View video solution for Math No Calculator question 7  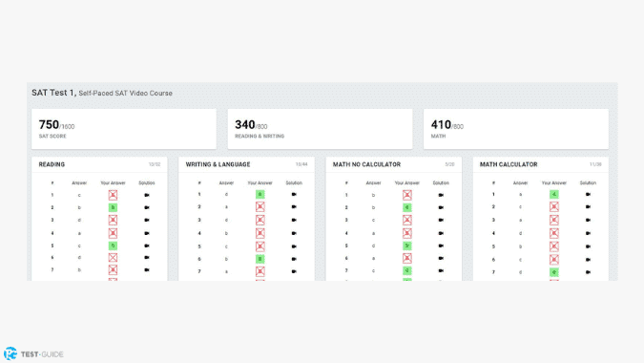tap(441, 271)
